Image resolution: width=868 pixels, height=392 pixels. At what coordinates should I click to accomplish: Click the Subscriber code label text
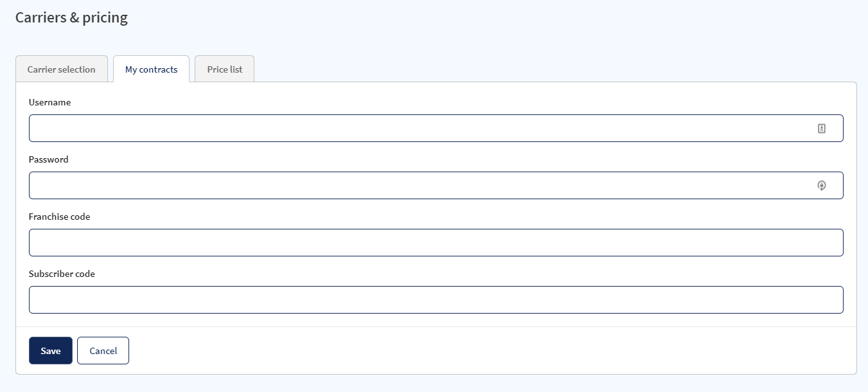62,274
